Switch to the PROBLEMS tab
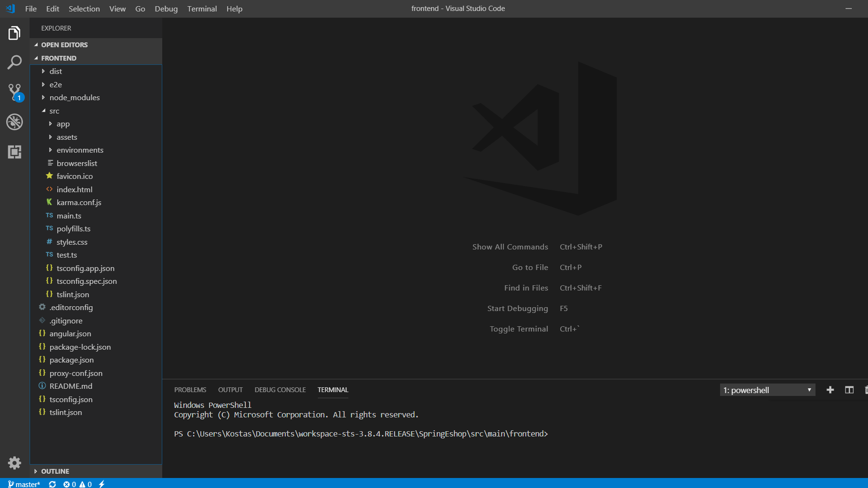 190,390
